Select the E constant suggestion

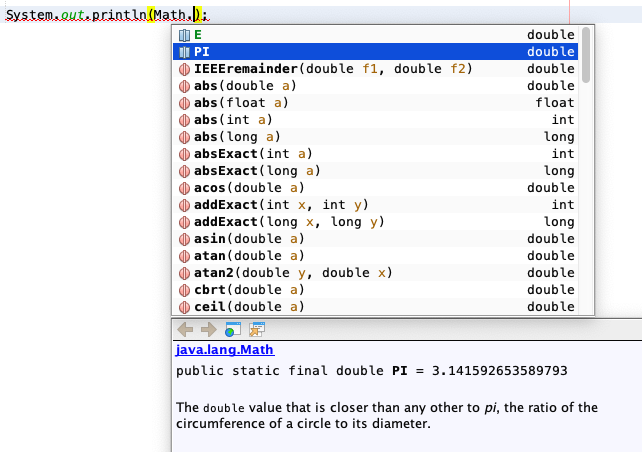(x=350, y=35)
